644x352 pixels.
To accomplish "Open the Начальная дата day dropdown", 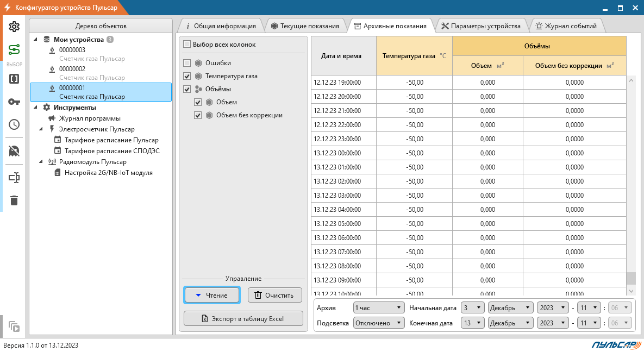I will (x=472, y=307).
